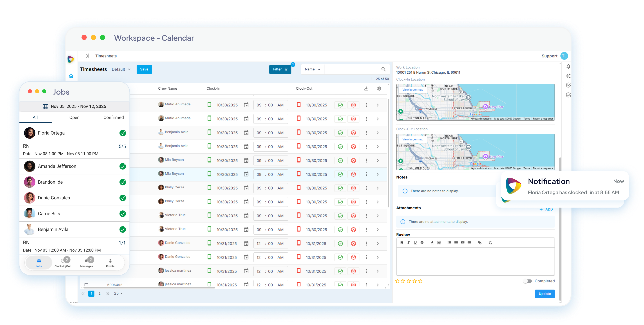
Task: Click the download icon in table header
Action: tap(366, 89)
